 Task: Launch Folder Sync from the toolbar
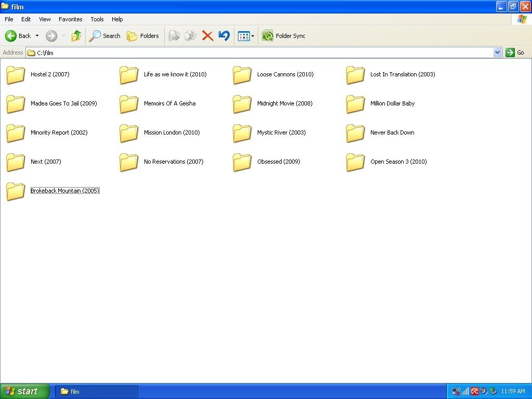[284, 36]
